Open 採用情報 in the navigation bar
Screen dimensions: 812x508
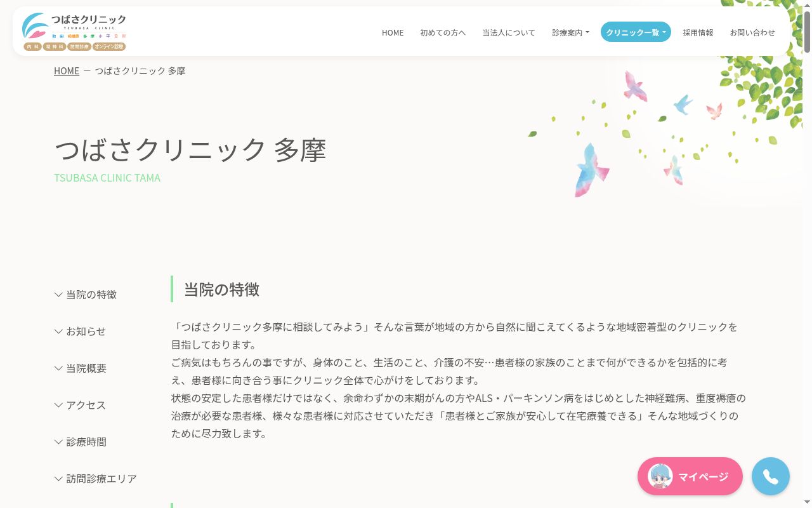698,32
